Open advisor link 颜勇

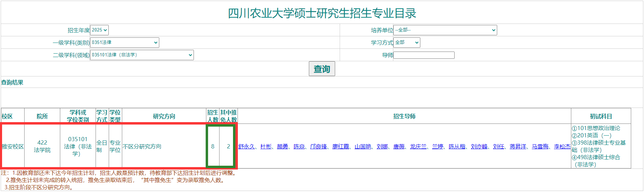click(283, 146)
